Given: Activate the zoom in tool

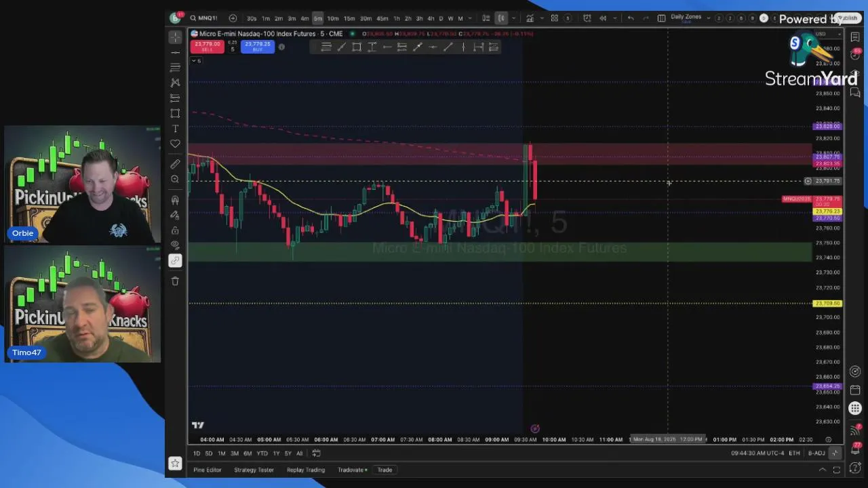Looking at the screenshot, I should [175, 179].
